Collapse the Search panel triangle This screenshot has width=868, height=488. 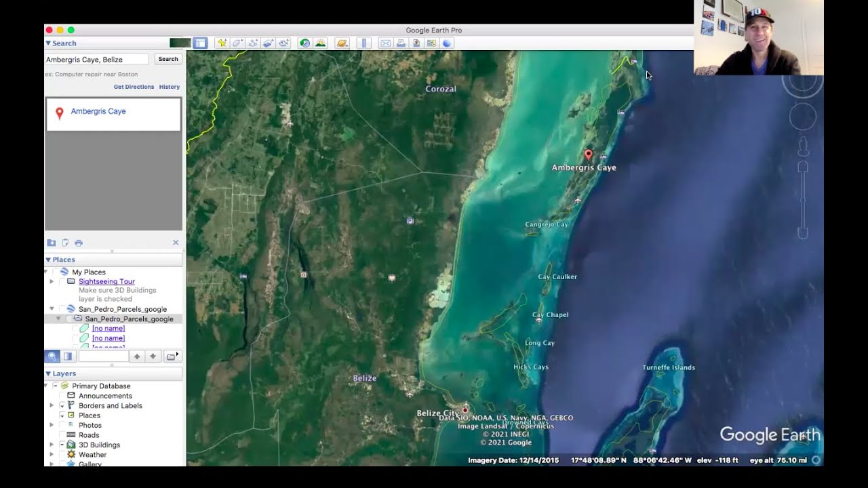coord(48,43)
